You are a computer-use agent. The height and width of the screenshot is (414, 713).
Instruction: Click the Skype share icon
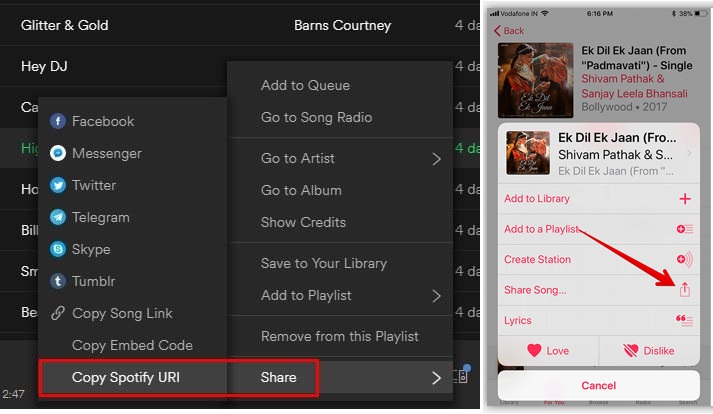click(x=58, y=249)
